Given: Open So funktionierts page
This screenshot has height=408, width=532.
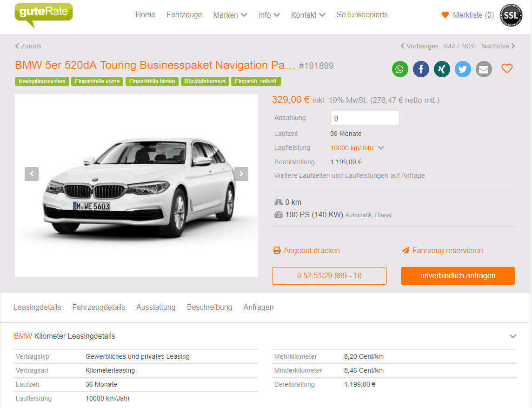Looking at the screenshot, I should coord(362,14).
